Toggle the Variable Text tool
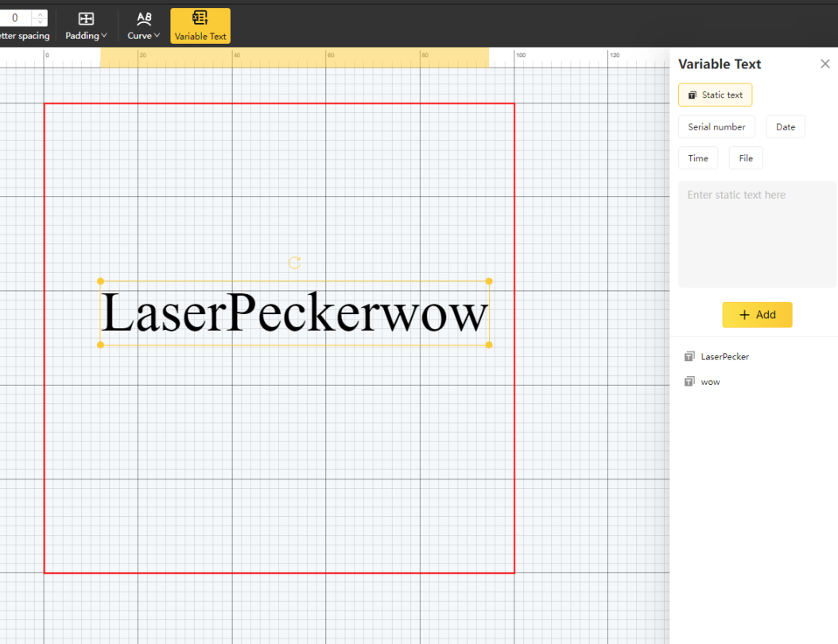Image resolution: width=838 pixels, height=644 pixels. tap(200, 25)
